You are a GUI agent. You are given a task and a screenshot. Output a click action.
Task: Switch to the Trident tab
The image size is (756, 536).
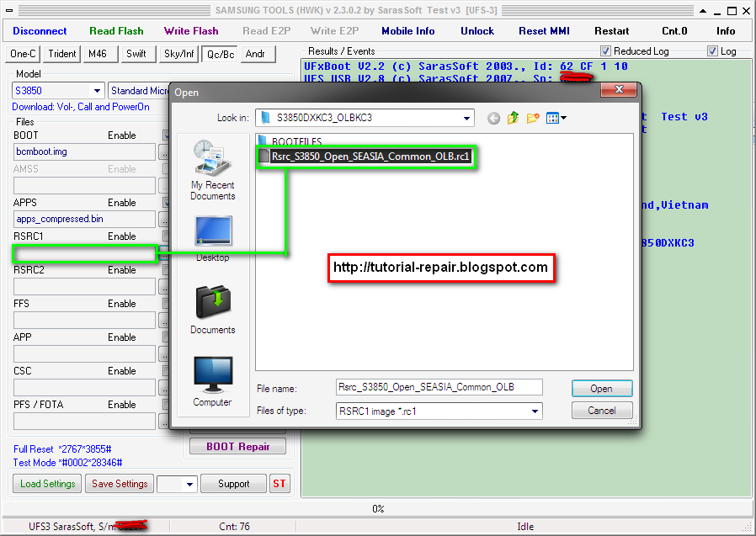[x=61, y=54]
